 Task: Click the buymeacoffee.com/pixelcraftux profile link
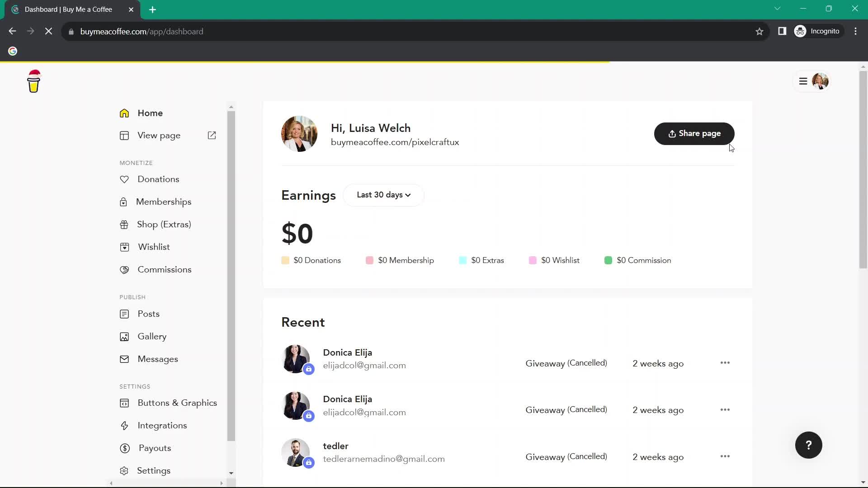click(x=395, y=142)
